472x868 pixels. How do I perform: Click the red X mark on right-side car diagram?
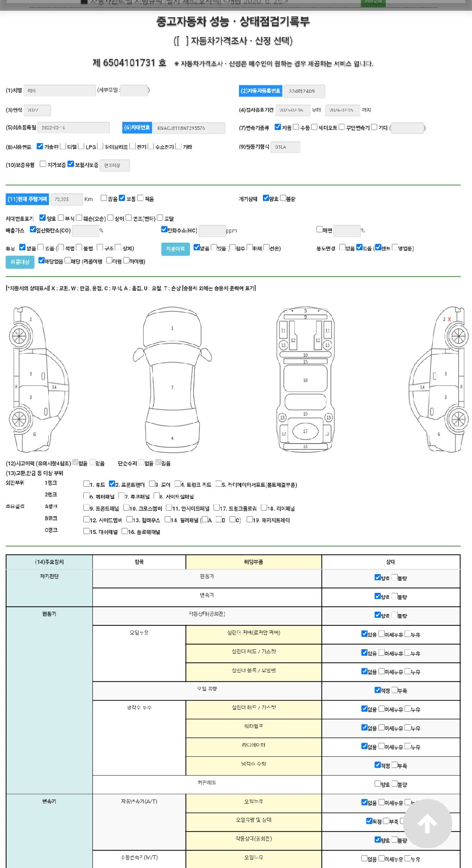click(449, 319)
